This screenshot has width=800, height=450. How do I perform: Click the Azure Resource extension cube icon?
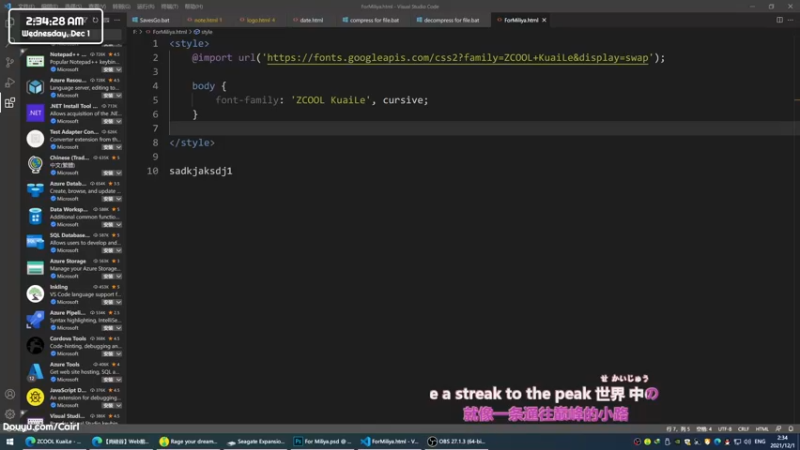point(35,87)
